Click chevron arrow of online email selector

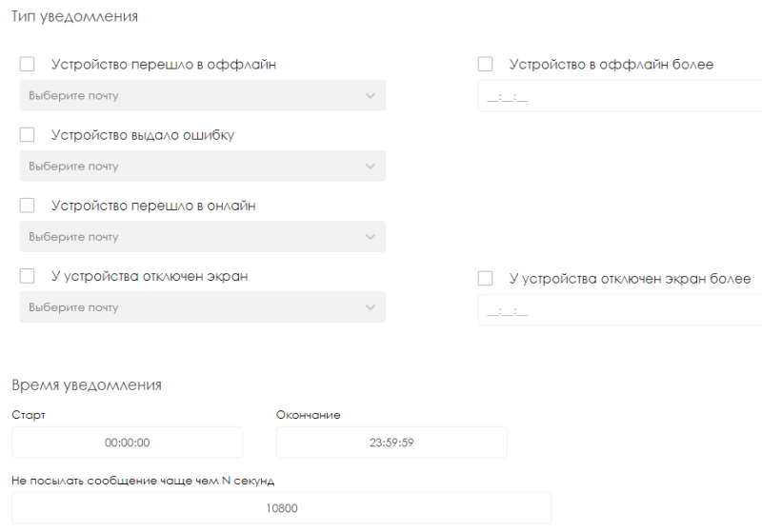[x=371, y=237]
